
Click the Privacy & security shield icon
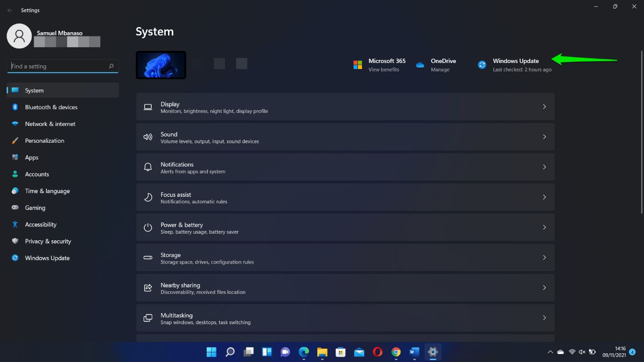15,241
